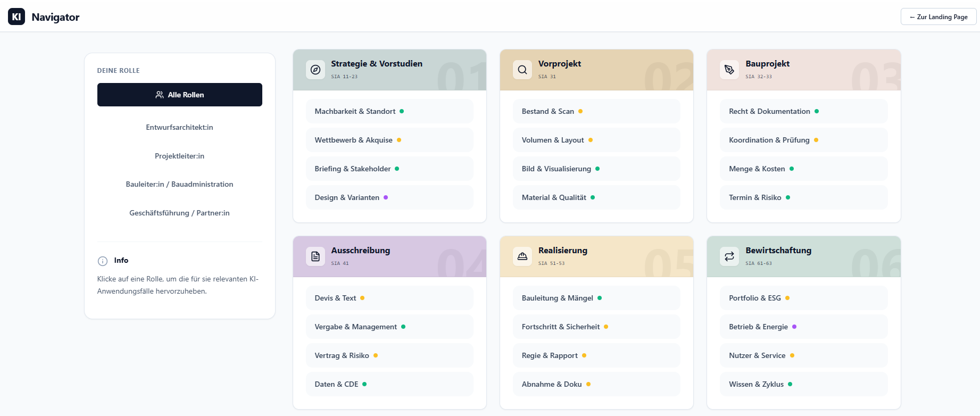Open the Devis & Text entry
This screenshot has width=980, height=416.
click(389, 298)
